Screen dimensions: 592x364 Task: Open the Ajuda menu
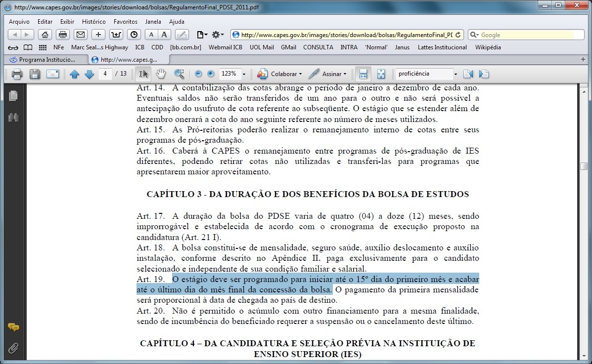coord(177,22)
